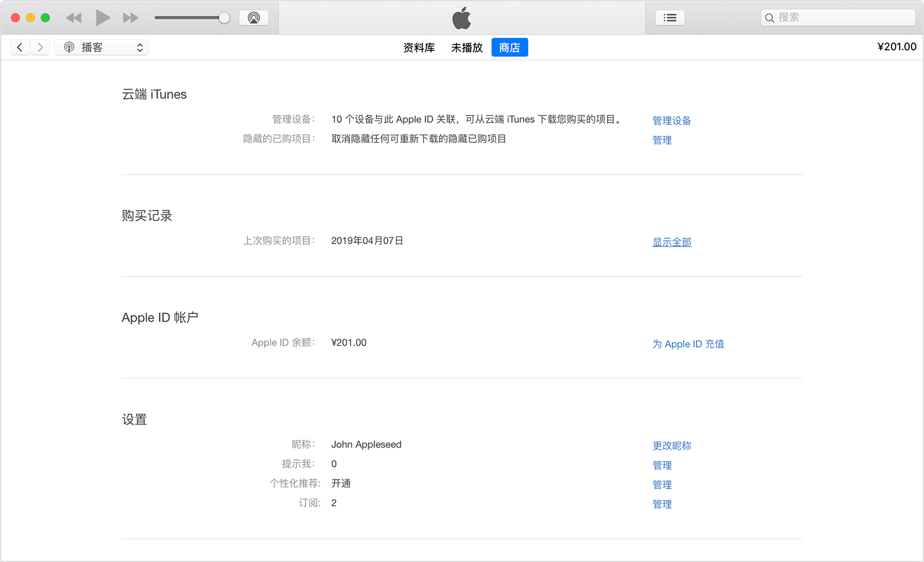Click the Apple logo in header
Viewport: 924px width, 562px height.
461,18
